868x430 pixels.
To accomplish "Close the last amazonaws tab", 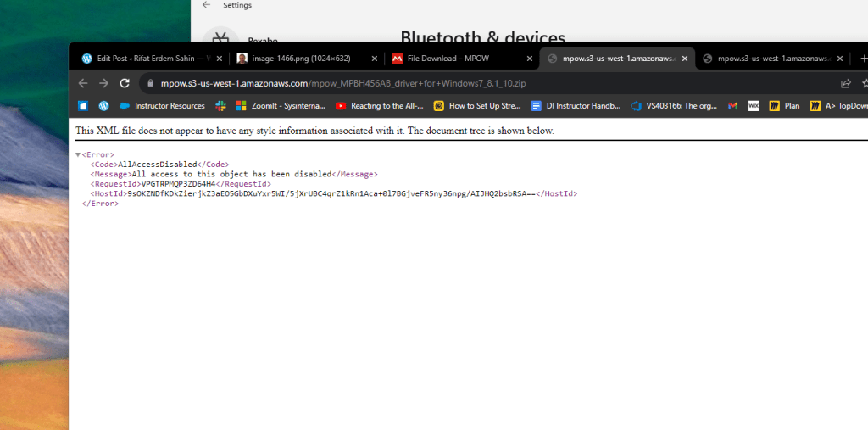I will coord(840,59).
